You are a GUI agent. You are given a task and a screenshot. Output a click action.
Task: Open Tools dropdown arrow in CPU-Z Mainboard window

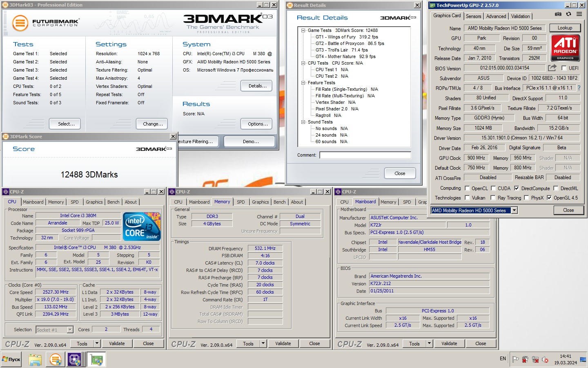click(429, 343)
